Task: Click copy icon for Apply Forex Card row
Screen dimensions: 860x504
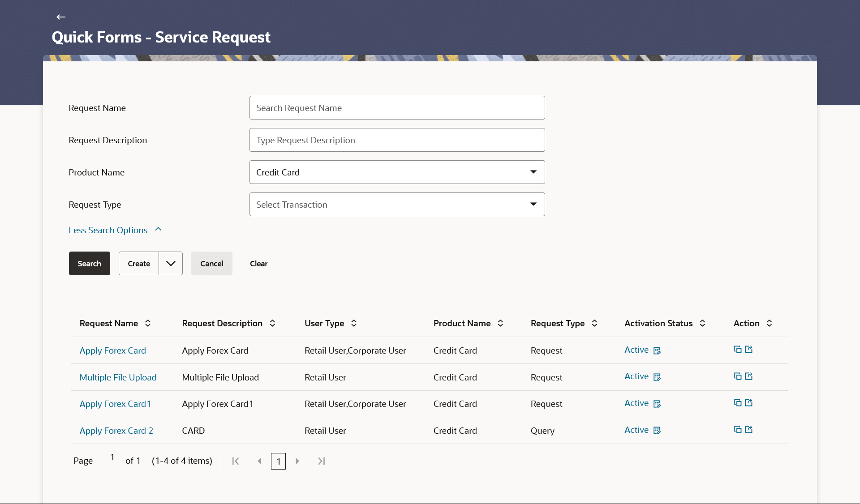Action: coord(737,350)
